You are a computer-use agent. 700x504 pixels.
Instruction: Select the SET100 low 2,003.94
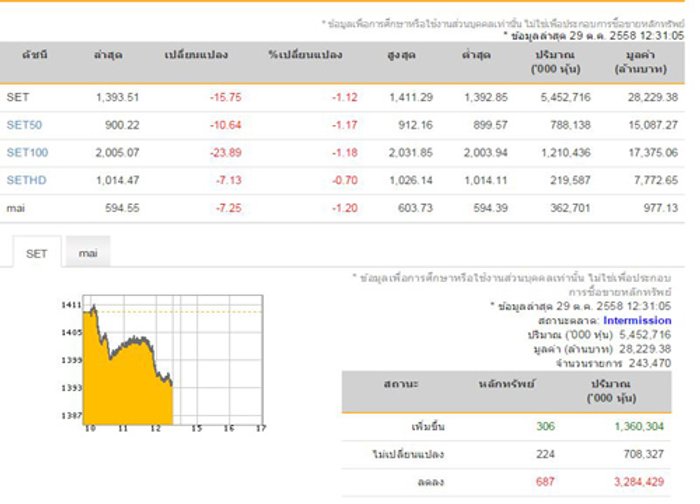(x=486, y=153)
